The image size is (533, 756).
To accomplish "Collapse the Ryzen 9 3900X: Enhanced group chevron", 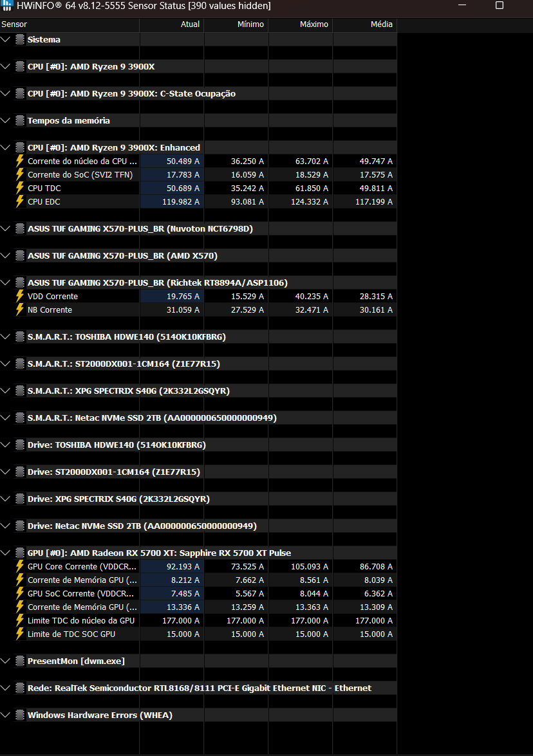I will click(6, 147).
